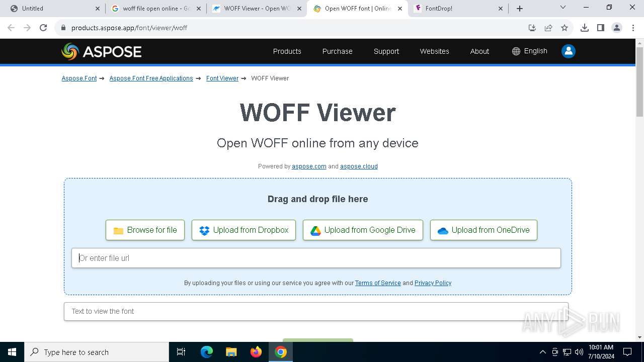Open the Chrome profile icon

point(617,28)
